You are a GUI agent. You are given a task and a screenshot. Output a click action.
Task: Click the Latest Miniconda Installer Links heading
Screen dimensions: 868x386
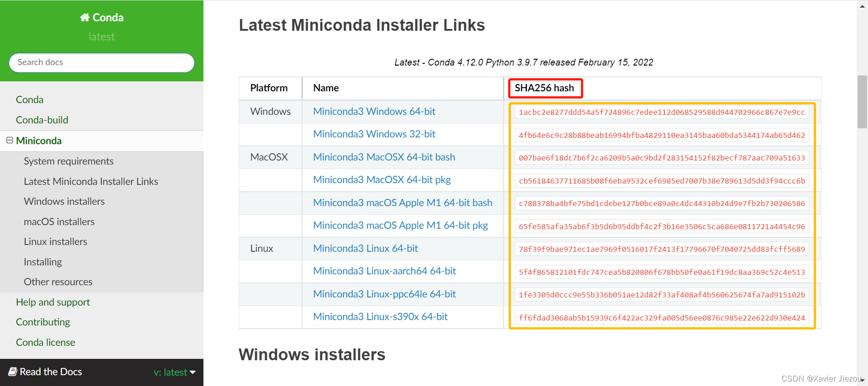pos(362,25)
